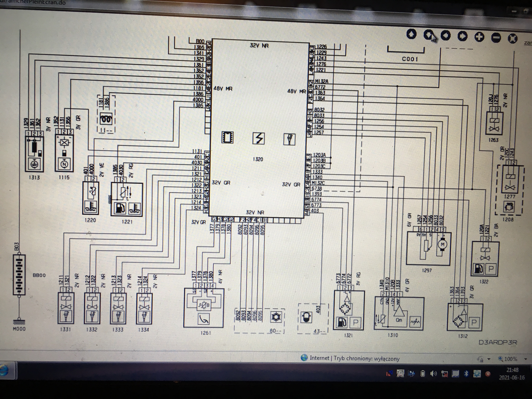
Task: Zoom in with the plus icon
Action: tap(479, 37)
